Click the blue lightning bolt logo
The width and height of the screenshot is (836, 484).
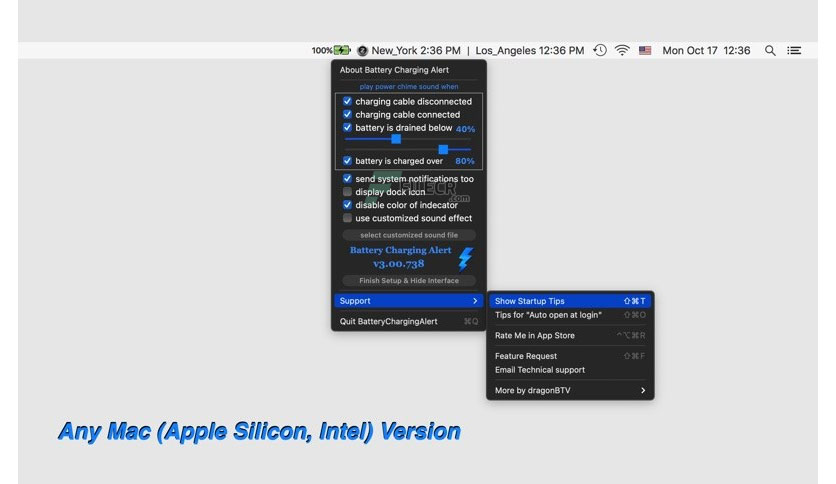pyautogui.click(x=465, y=259)
